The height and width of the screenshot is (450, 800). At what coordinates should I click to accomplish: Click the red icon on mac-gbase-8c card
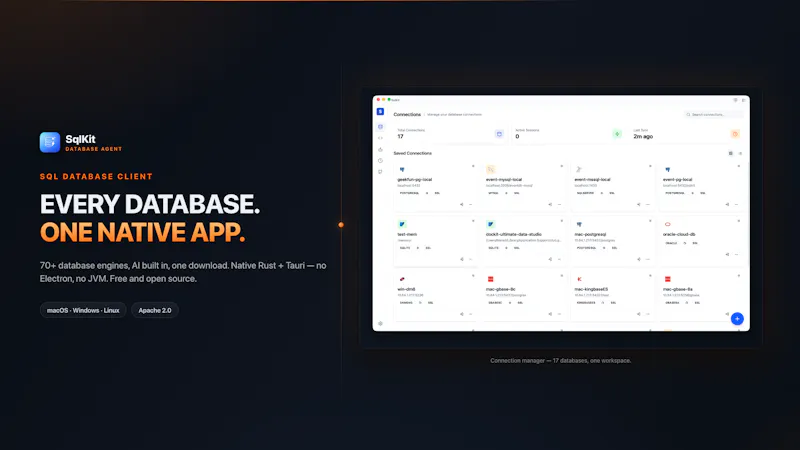pyautogui.click(x=490, y=279)
